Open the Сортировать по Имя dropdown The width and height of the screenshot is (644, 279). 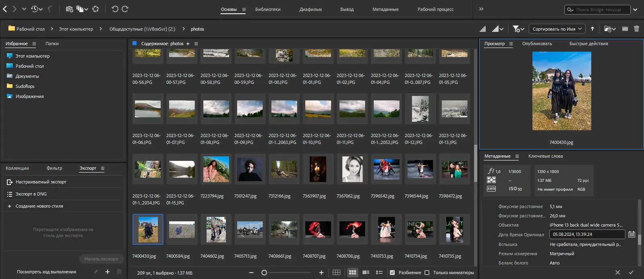(x=557, y=29)
